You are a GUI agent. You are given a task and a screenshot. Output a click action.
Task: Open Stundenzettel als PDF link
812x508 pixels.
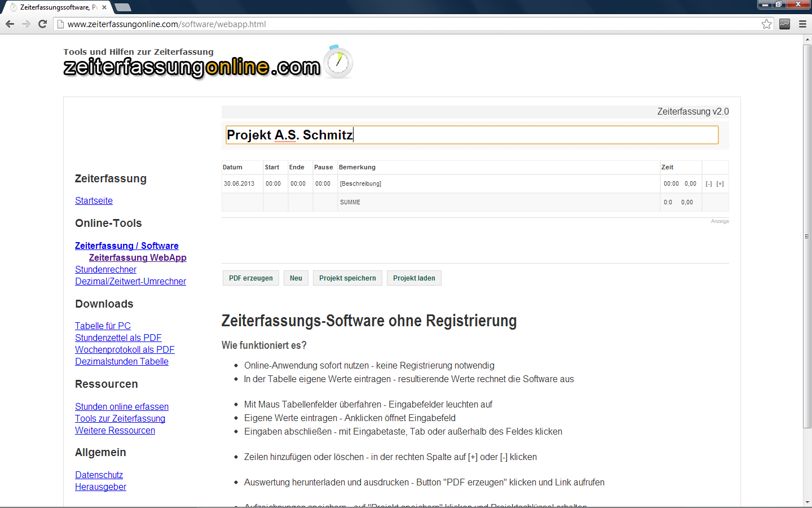coord(118,338)
